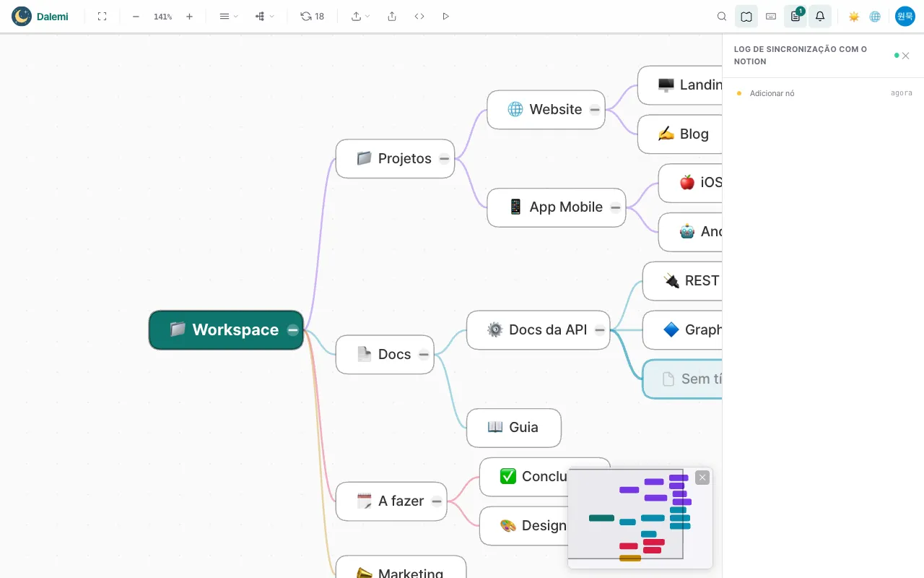Toggle fullscreen with the expand-frame icon
Viewport: 924px width, 578px height.
tap(102, 16)
